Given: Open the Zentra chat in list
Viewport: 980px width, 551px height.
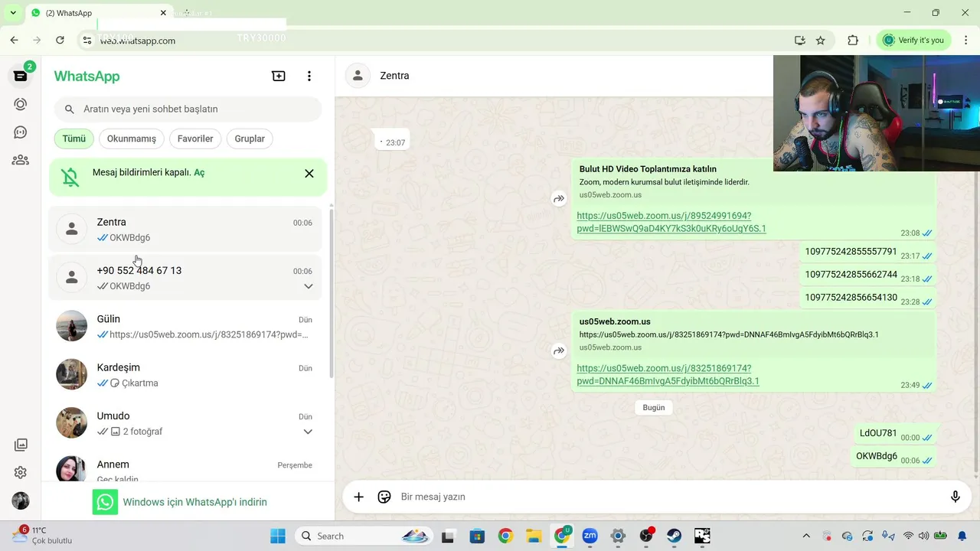Looking at the screenshot, I should 185,229.
